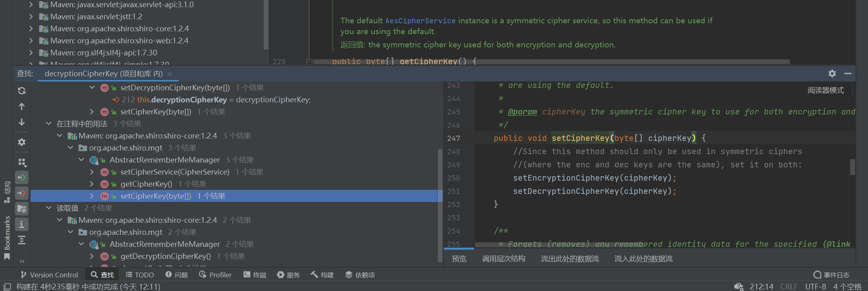This screenshot has height=291, width=868.
Task: Click the expand all icon
Action: (22, 240)
